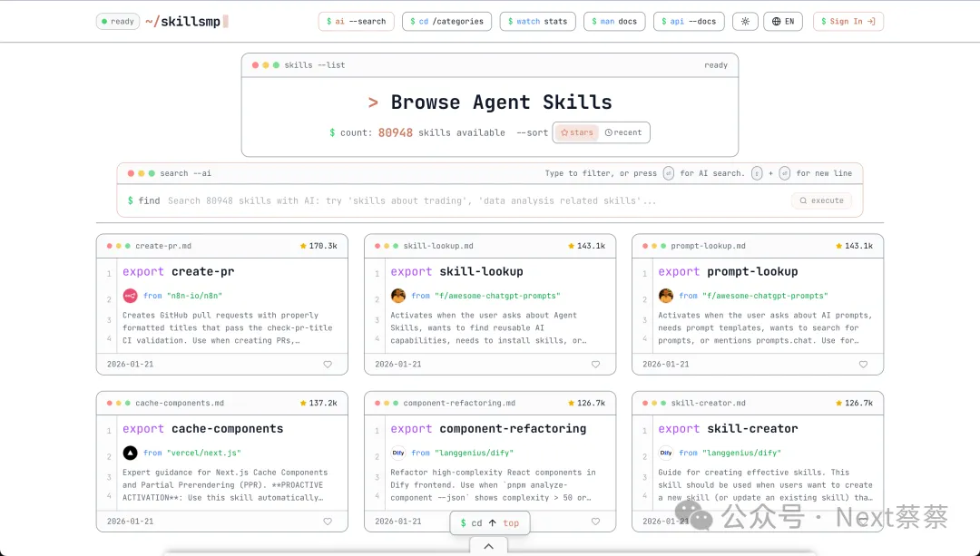Viewport: 980px width, 556px height.
Task: Click the Sign In button
Action: pyautogui.click(x=848, y=22)
